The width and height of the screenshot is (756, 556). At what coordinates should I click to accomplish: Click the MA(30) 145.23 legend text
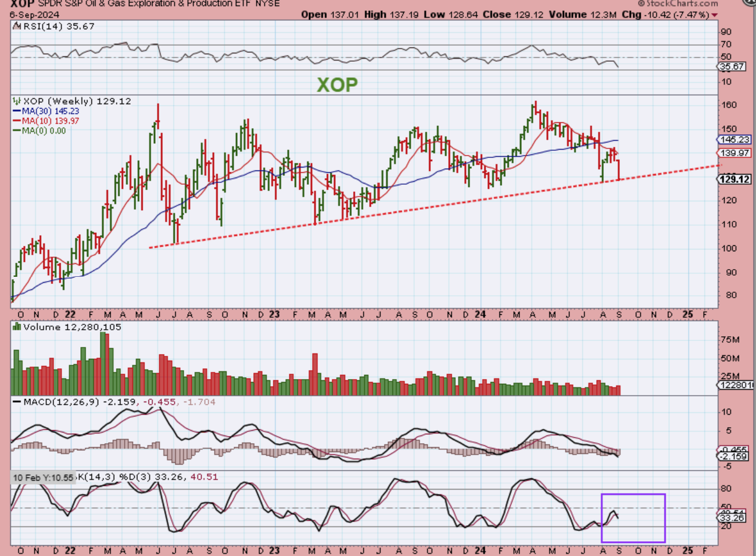pyautogui.click(x=50, y=111)
